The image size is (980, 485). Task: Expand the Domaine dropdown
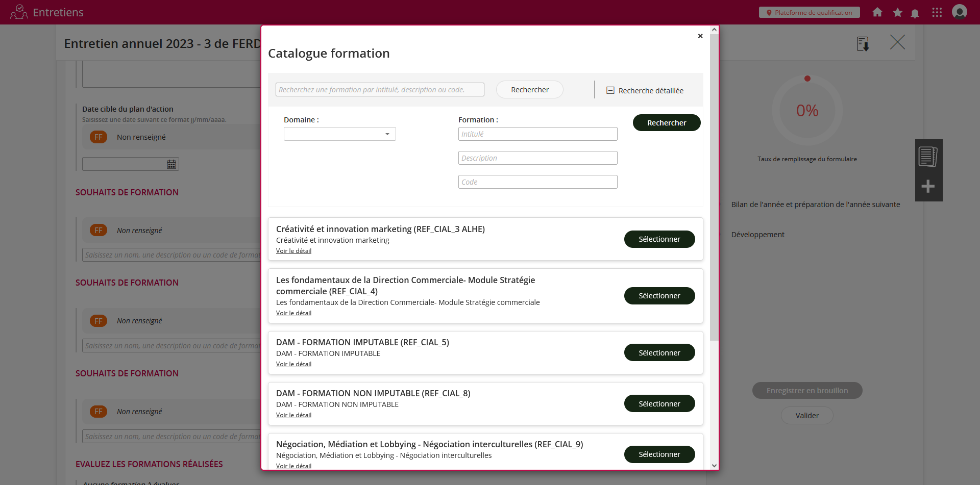339,134
